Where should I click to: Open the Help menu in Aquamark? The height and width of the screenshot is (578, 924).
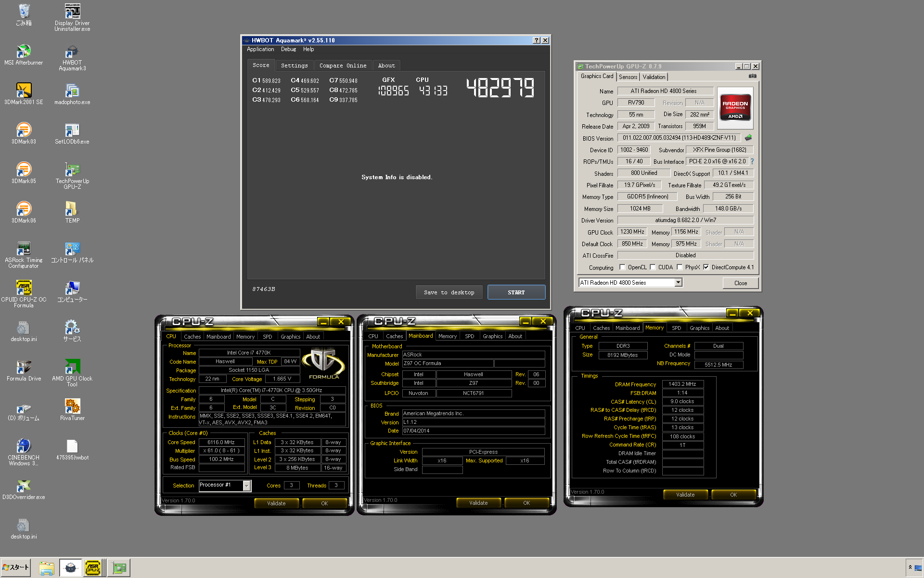pyautogui.click(x=308, y=49)
